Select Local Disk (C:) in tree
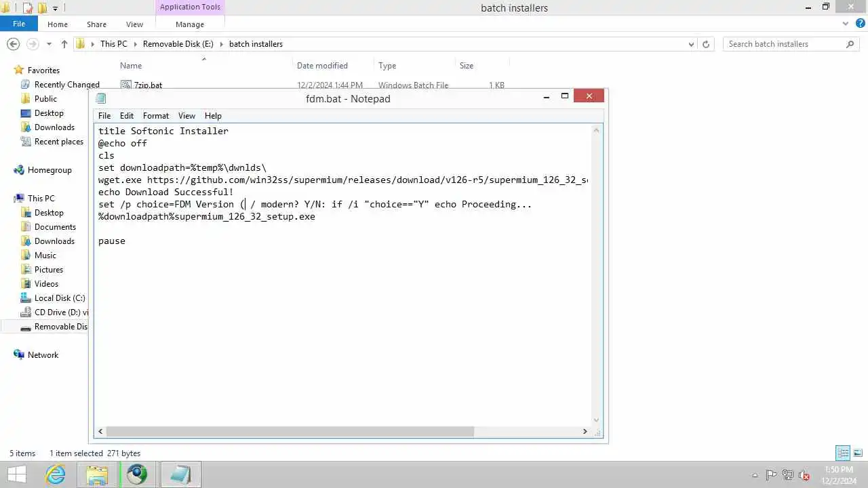This screenshot has height=488, width=868. click(52, 298)
